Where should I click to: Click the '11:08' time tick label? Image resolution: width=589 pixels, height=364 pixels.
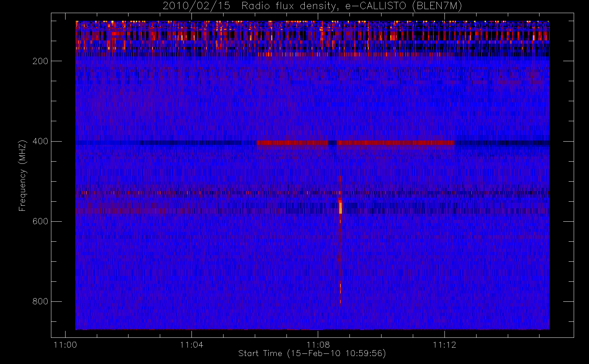[318, 345]
